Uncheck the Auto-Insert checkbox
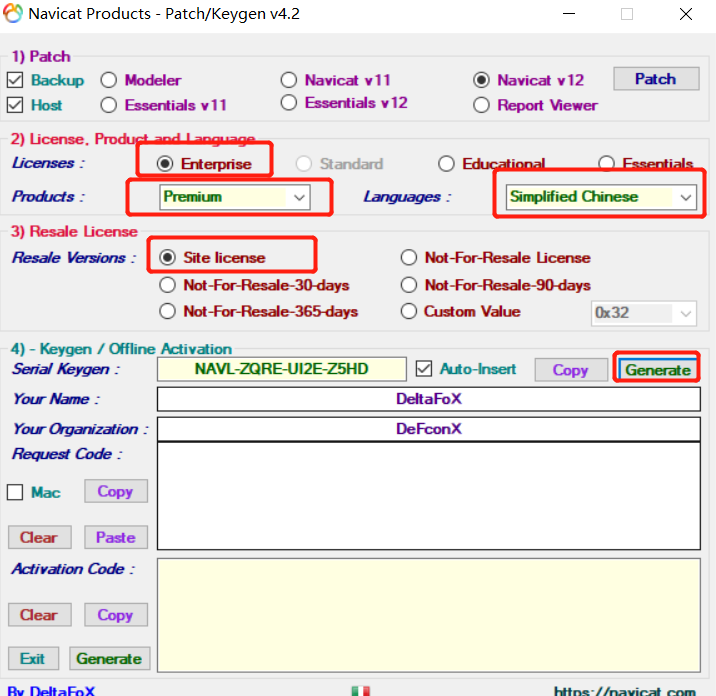This screenshot has height=696, width=716. point(424,369)
